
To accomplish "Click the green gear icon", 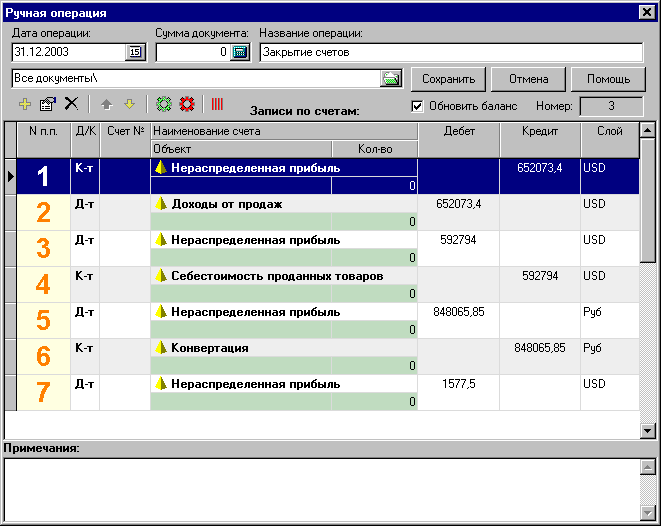I will click(164, 104).
